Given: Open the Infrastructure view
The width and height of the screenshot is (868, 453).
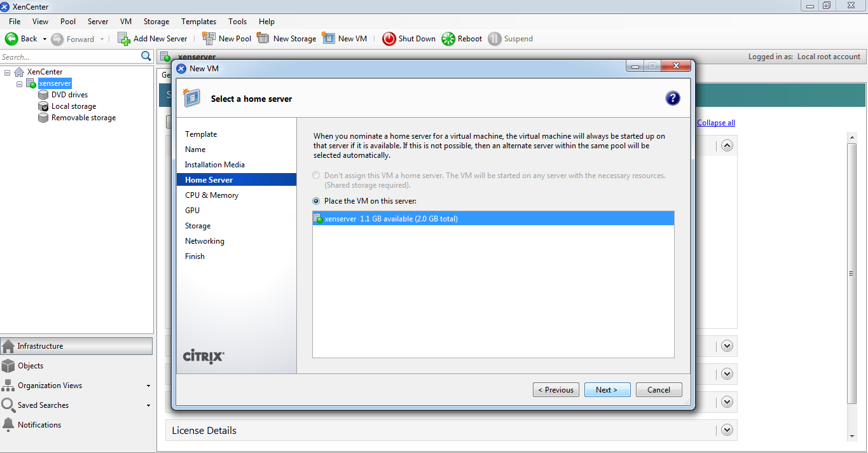Looking at the screenshot, I should (76, 346).
